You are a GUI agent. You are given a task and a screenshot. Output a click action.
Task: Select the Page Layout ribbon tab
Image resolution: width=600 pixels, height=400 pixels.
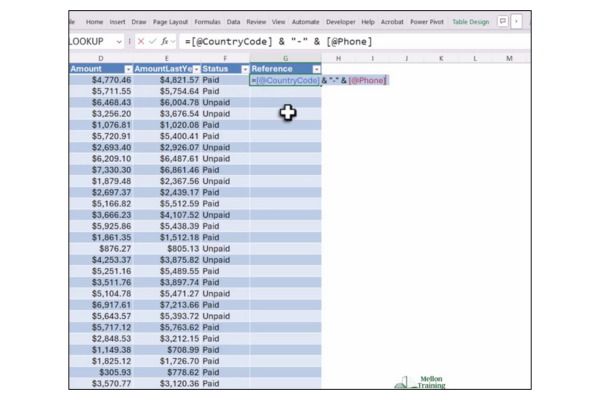click(x=170, y=21)
